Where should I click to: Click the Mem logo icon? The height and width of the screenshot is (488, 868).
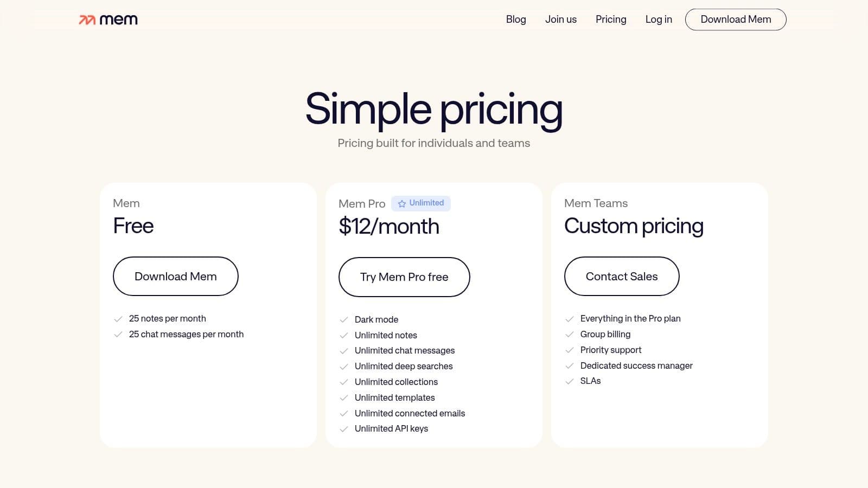click(87, 20)
